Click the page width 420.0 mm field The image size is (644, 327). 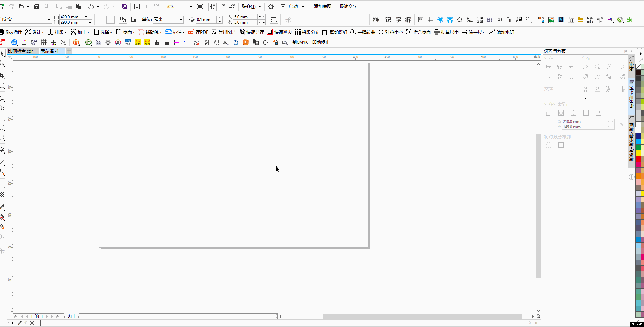(71, 17)
